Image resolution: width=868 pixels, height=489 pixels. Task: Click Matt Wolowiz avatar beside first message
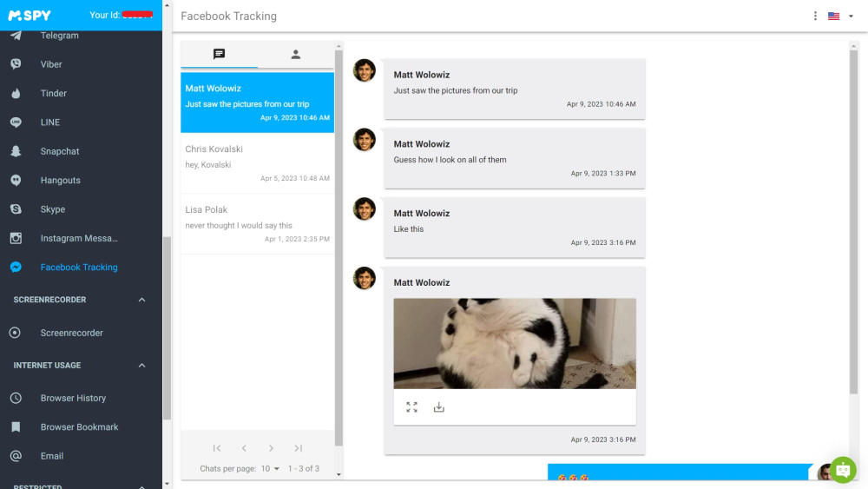click(x=365, y=70)
